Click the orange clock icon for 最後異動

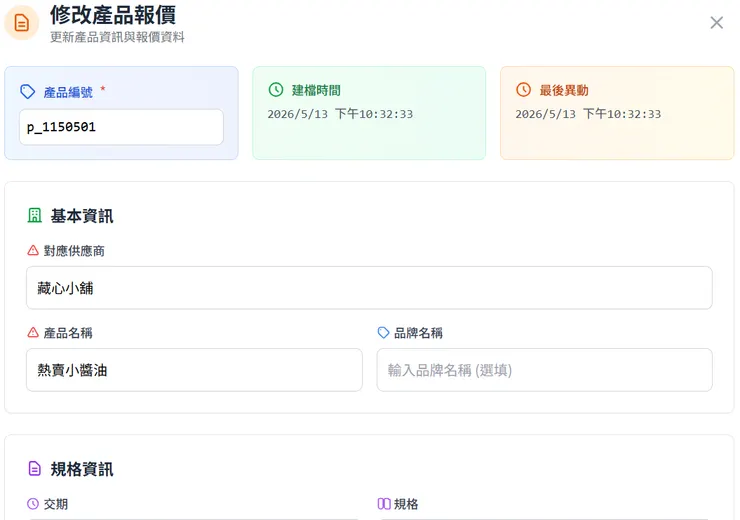pos(523,90)
